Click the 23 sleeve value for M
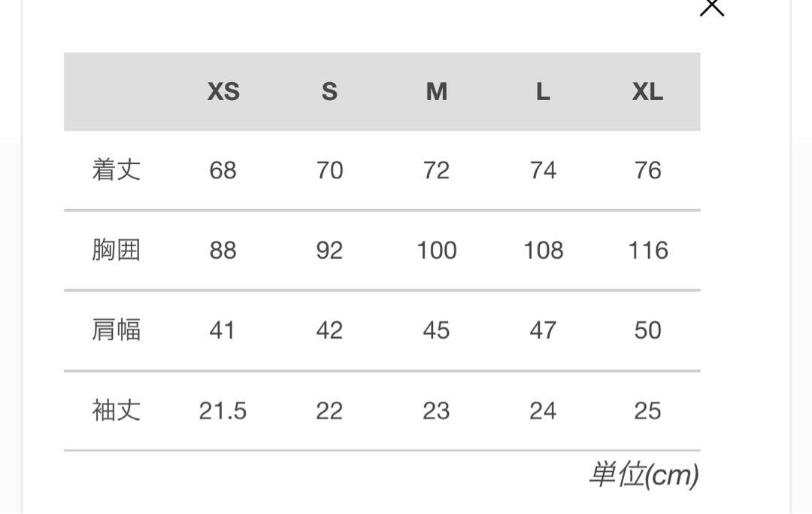Screen dimensions: 812x514 (x=436, y=411)
